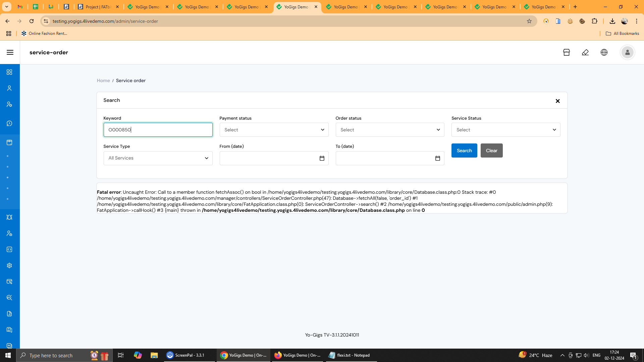Screen dimensions: 644x362
Task: Expand the Order status dropdown
Action: 390,130
